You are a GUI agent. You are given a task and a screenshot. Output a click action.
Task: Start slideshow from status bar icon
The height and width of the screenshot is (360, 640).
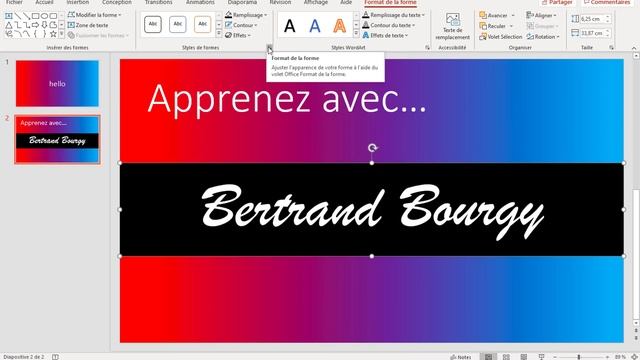click(x=541, y=357)
